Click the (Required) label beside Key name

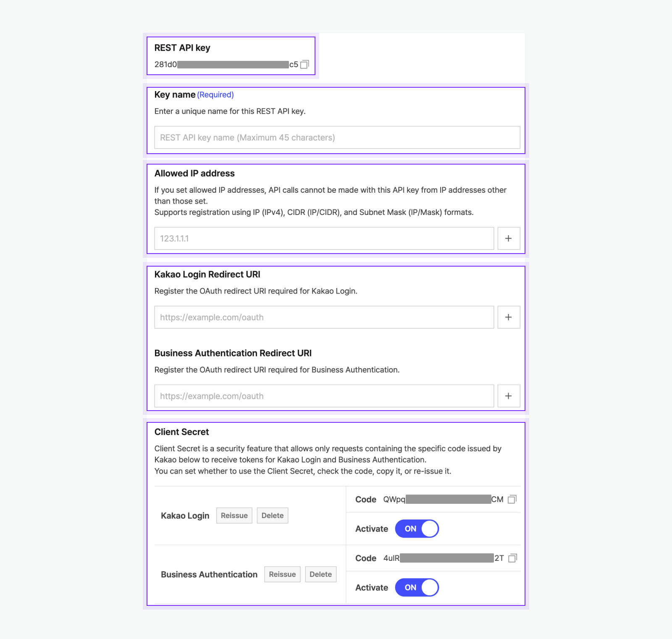coord(215,94)
